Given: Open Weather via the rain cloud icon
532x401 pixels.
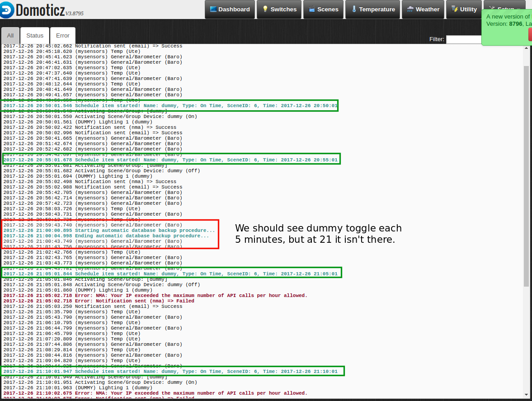Looking at the screenshot, I should 410,9.
